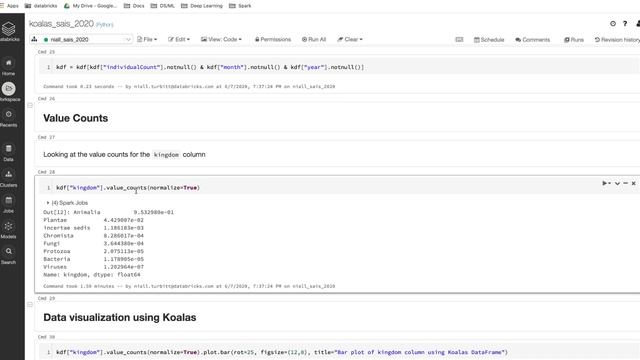The width and height of the screenshot is (640, 360).
Task: Open DS/ML bookmark folder
Action: pyautogui.click(x=162, y=6)
